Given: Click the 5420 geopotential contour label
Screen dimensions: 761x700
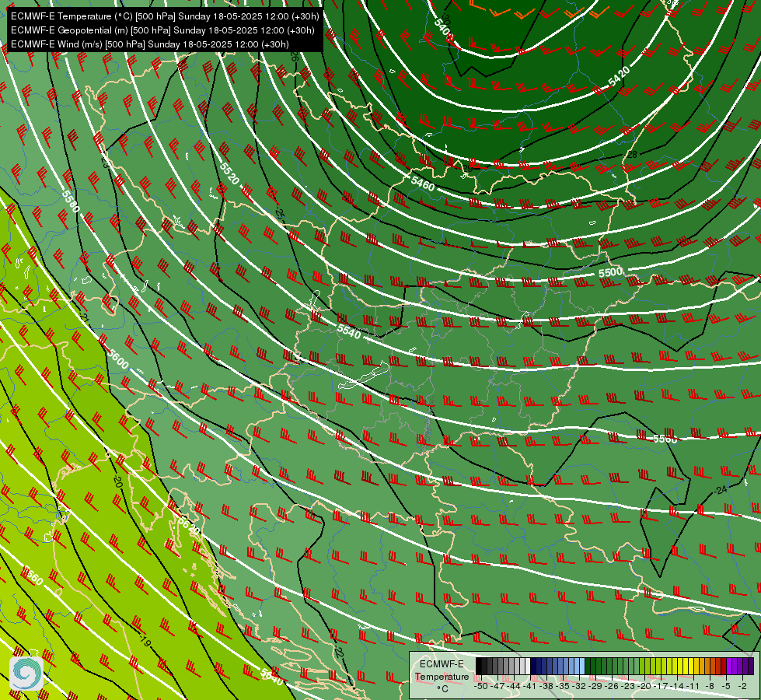Looking at the screenshot, I should tap(619, 76).
